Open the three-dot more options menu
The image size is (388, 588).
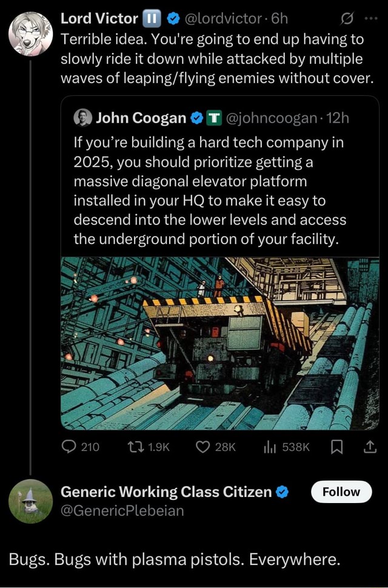coord(370,18)
